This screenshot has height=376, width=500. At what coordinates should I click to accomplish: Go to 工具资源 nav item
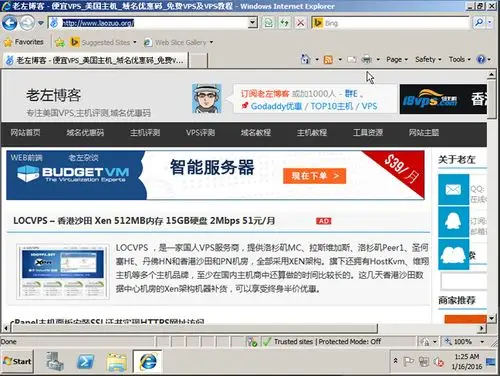point(368,133)
